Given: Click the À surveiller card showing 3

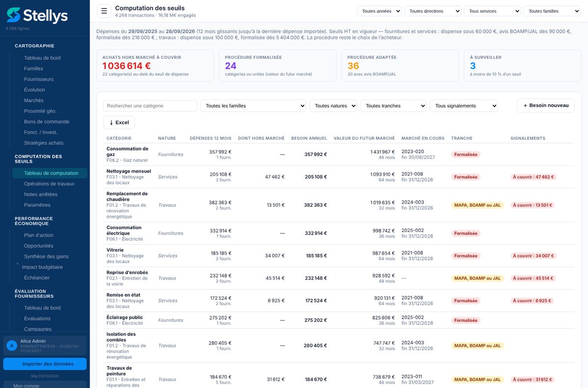Looking at the screenshot, I should (x=522, y=65).
